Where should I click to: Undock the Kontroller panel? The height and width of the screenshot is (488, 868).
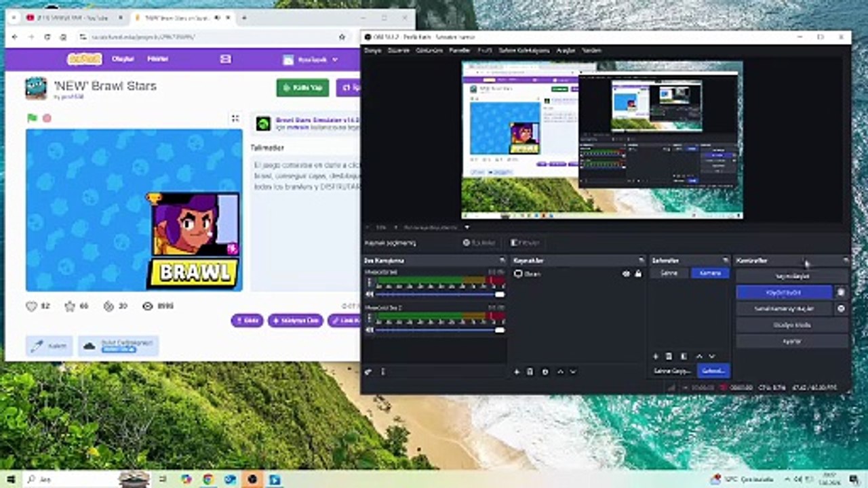846,260
